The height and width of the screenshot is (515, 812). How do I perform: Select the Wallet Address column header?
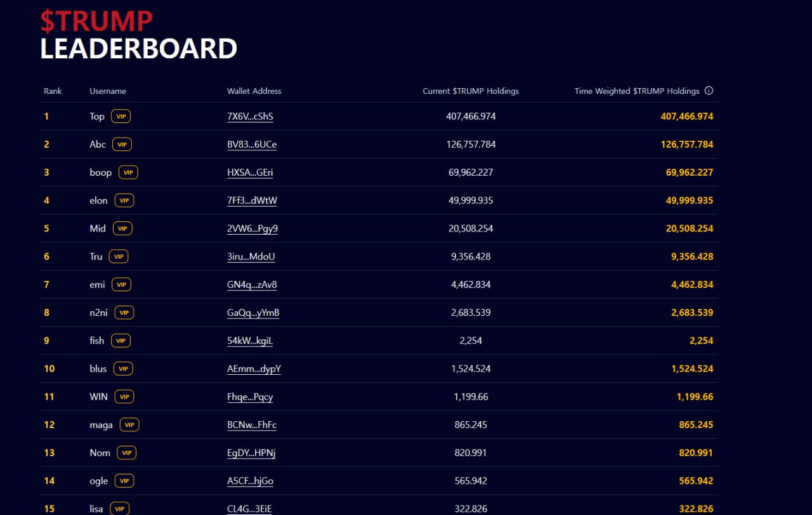[254, 91]
